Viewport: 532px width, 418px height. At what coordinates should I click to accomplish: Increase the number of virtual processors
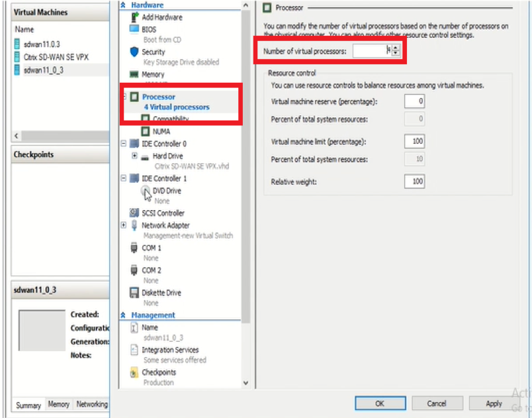pos(396,48)
